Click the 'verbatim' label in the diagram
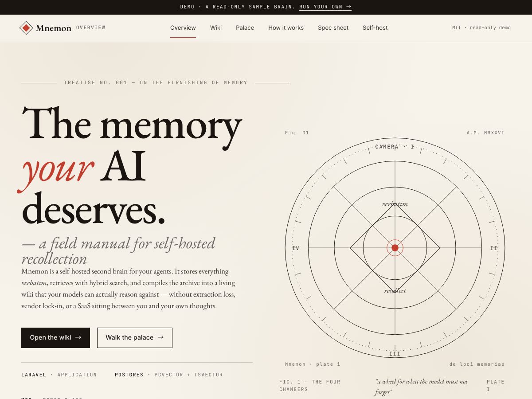The image size is (532, 399). click(395, 204)
